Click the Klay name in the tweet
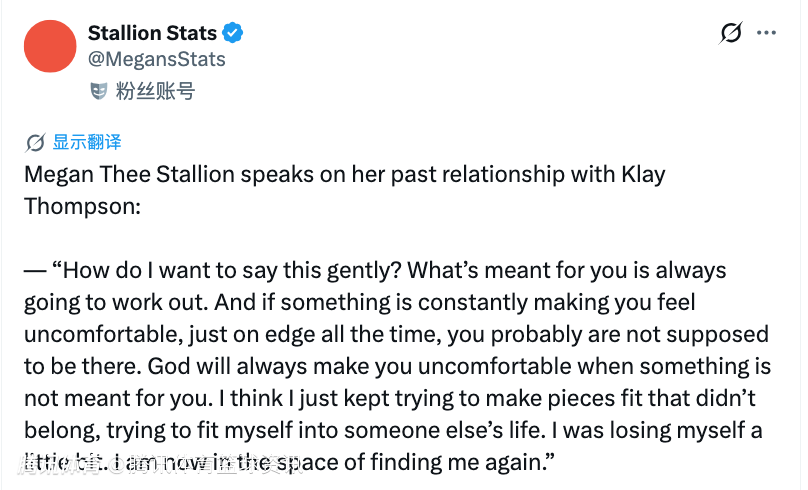The width and height of the screenshot is (808, 490). pos(644,175)
